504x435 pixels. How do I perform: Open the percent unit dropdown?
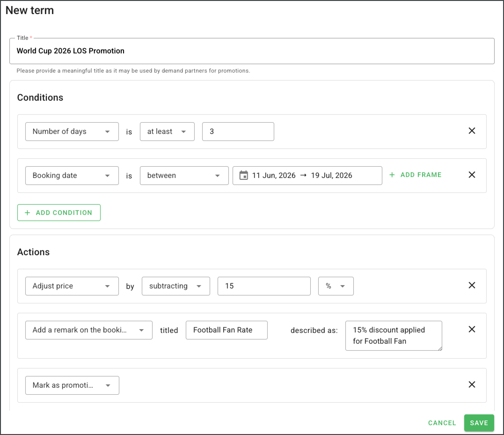point(336,286)
